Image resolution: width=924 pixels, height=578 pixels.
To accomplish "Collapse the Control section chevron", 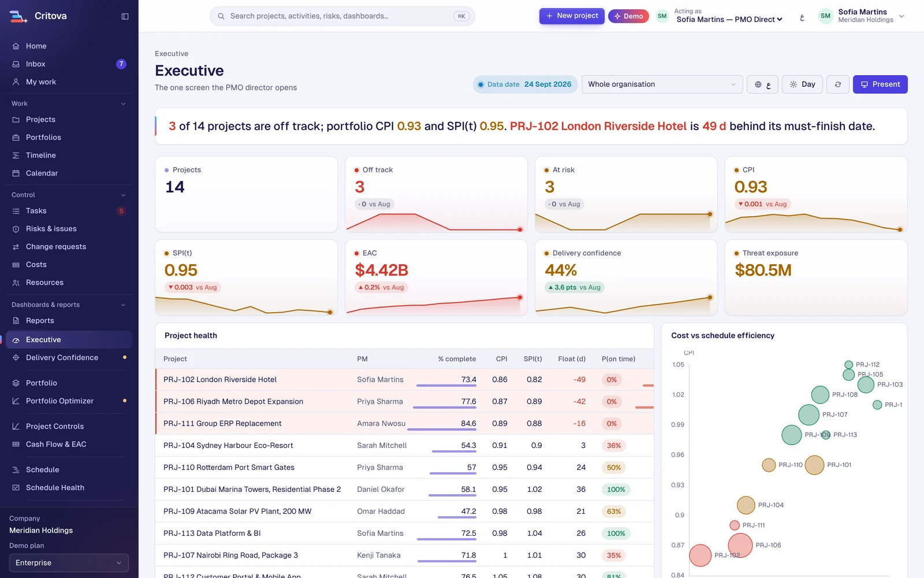I will [x=123, y=195].
